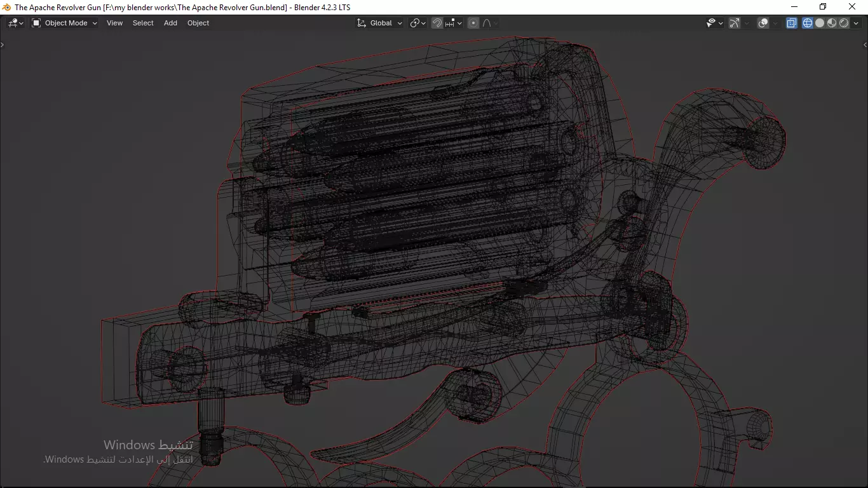Viewport: 868px width, 488px height.
Task: Open the View menu
Action: point(114,23)
